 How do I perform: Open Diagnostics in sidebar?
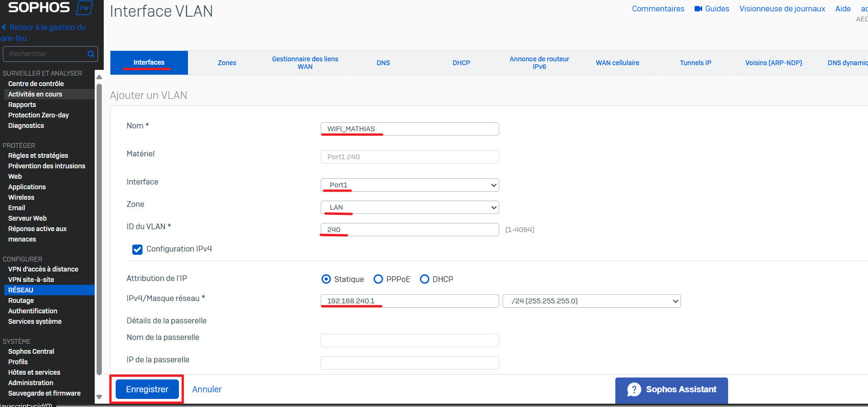[26, 126]
